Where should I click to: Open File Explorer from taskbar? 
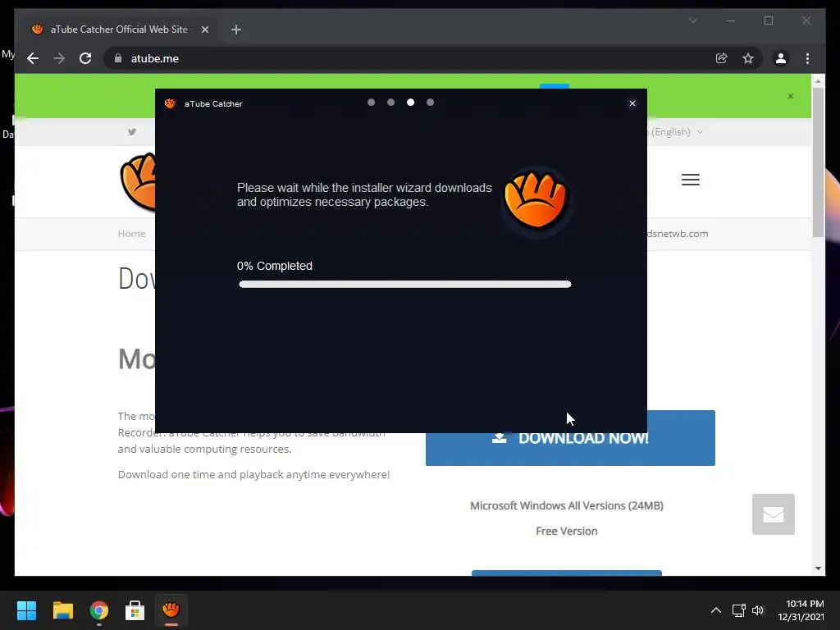pyautogui.click(x=62, y=610)
